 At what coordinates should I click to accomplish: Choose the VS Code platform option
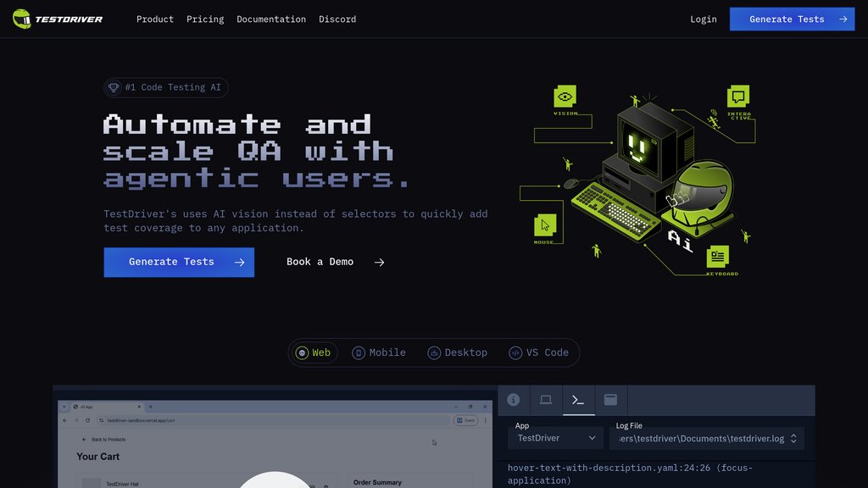tap(538, 352)
